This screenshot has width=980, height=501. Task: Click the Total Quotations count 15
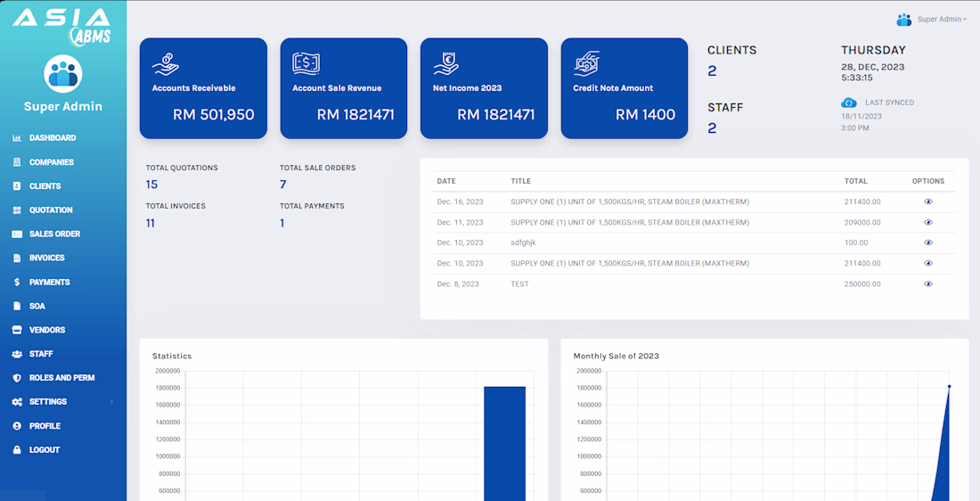click(151, 185)
